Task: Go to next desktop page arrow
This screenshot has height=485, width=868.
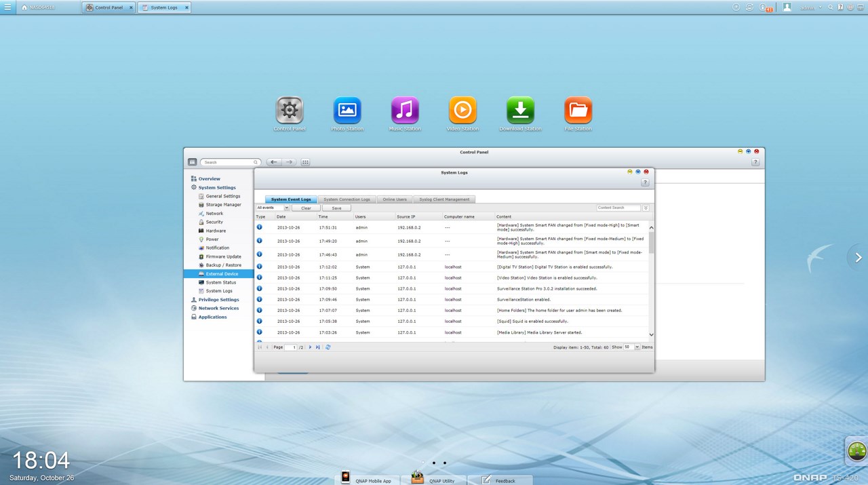Action: 859,258
